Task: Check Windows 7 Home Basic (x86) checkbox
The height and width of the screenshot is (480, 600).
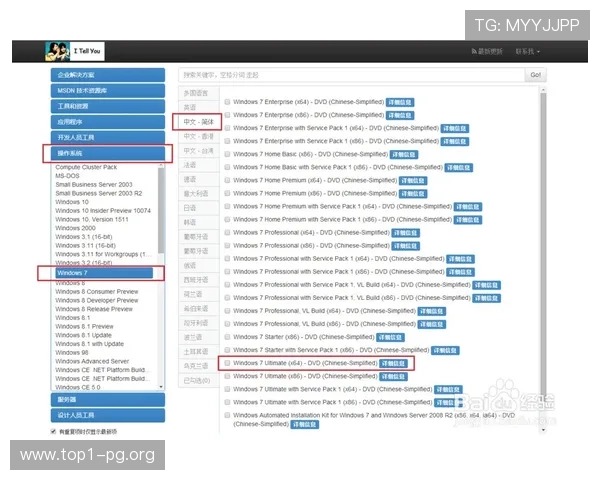Action: coord(227,154)
